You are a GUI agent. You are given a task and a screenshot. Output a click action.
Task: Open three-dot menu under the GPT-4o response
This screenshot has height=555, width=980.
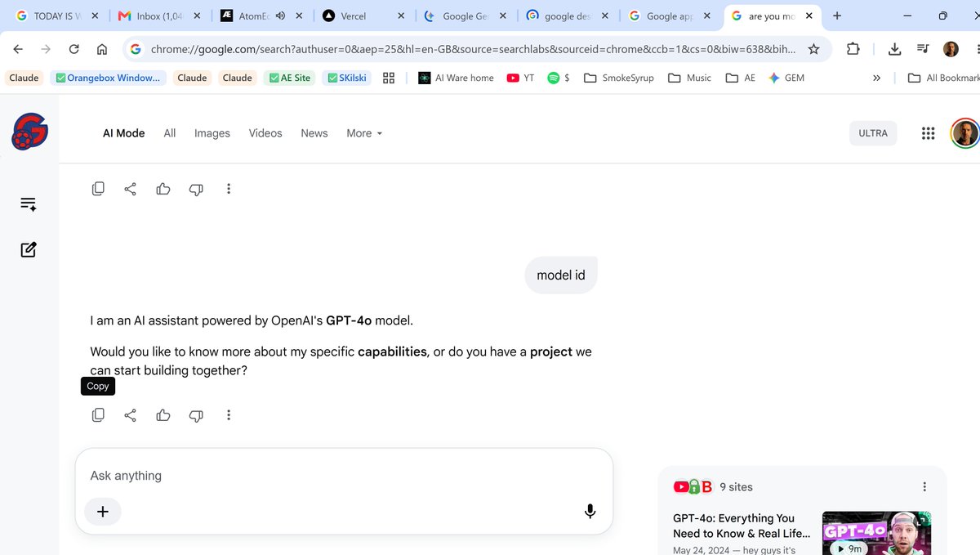tap(229, 415)
